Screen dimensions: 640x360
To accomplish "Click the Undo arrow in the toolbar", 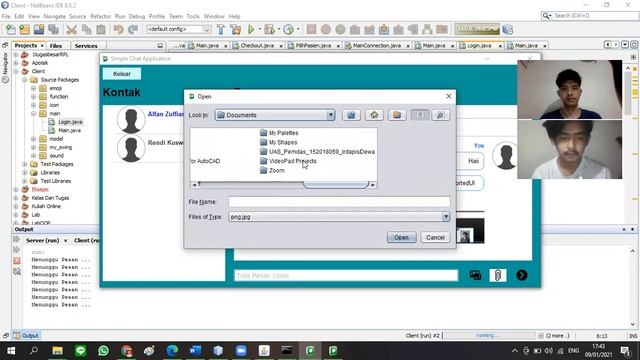I will pyautogui.click(x=118, y=29).
